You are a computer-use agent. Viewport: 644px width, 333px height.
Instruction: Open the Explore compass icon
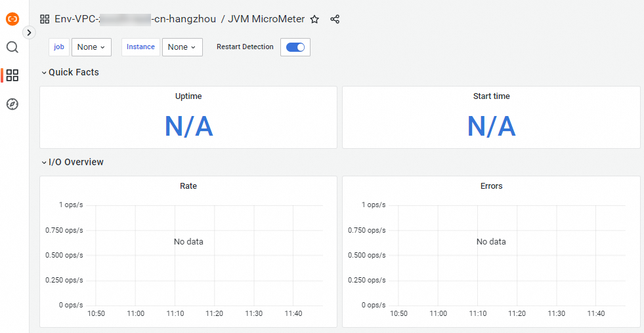click(12, 104)
